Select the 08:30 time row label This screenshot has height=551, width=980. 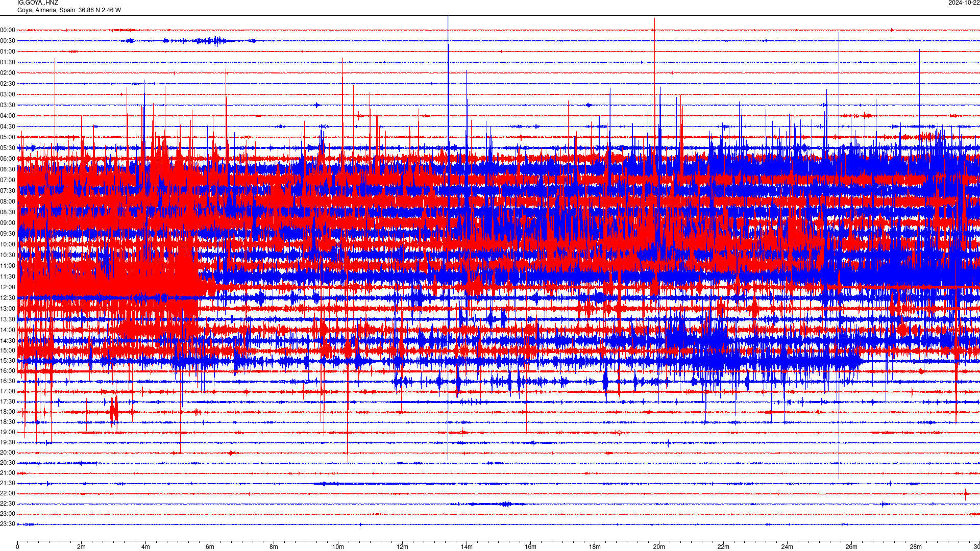(8, 212)
